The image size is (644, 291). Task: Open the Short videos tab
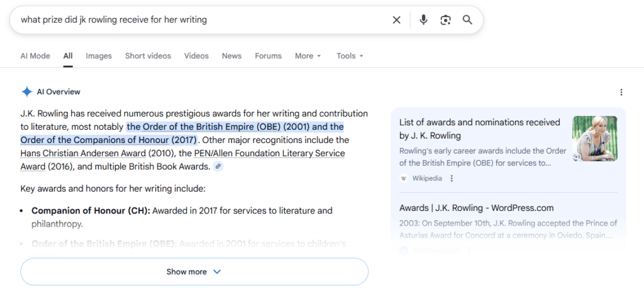point(148,56)
